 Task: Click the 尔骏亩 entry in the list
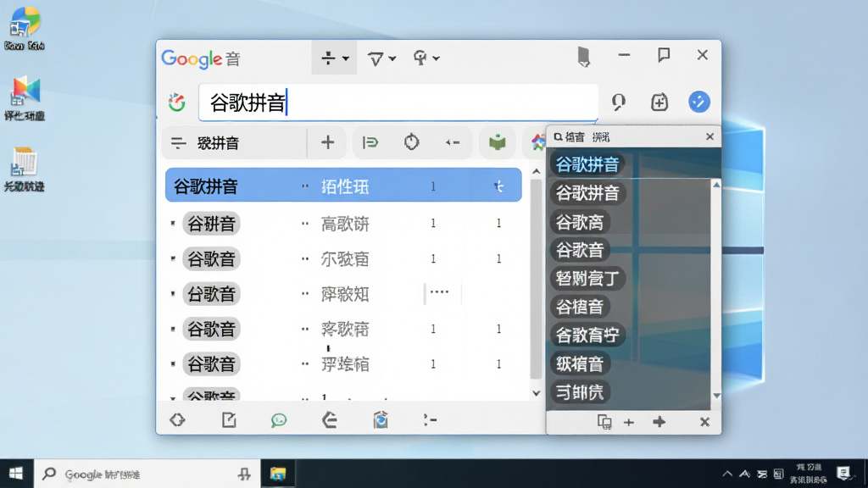345,259
